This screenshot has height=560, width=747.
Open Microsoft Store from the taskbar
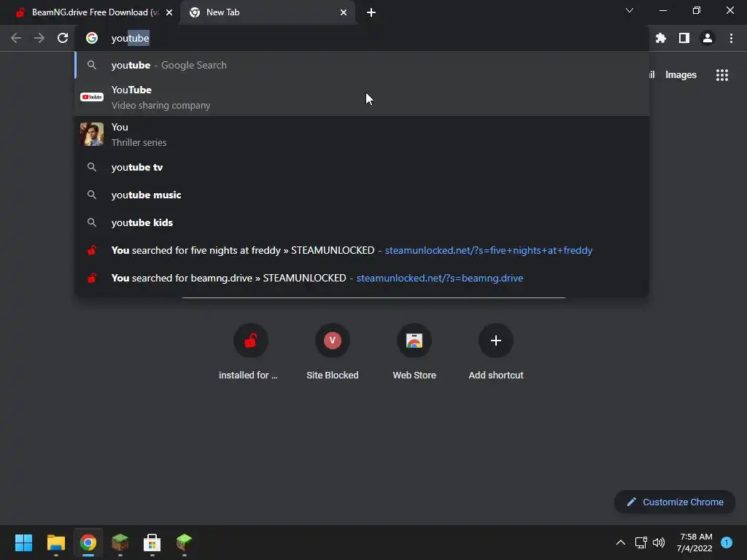click(152, 542)
